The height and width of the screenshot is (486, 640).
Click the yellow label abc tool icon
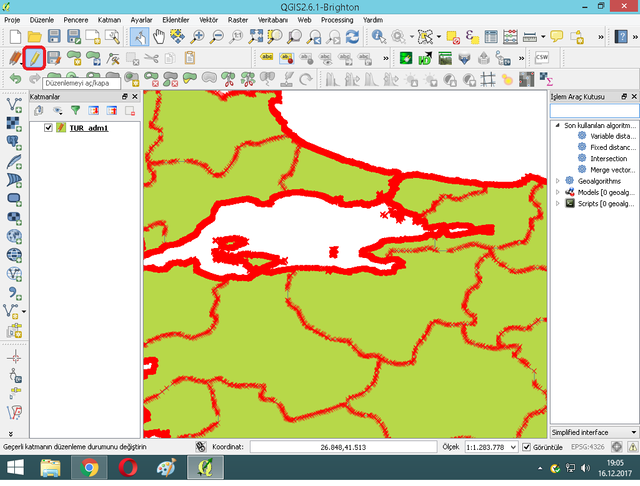pos(267,58)
